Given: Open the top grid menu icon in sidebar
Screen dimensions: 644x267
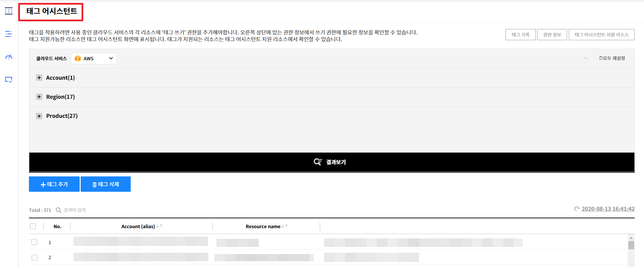Looking at the screenshot, I should [9, 11].
